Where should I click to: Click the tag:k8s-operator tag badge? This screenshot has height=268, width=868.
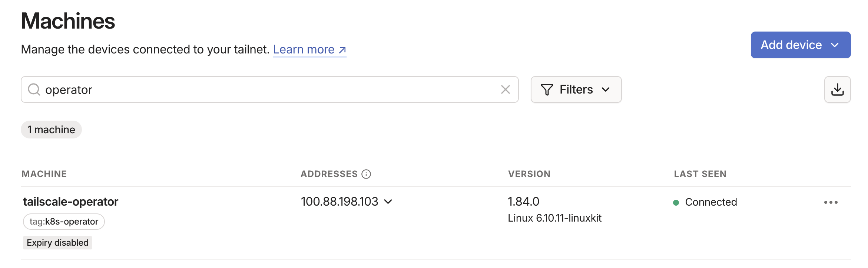tap(64, 222)
